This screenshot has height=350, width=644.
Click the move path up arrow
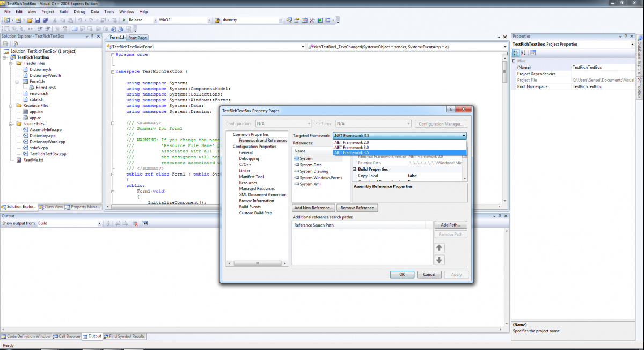(439, 248)
